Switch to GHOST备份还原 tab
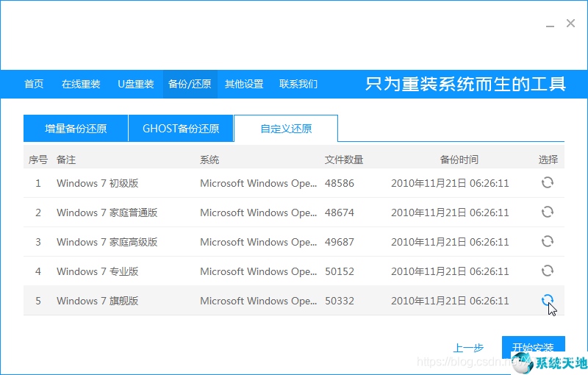 181,129
